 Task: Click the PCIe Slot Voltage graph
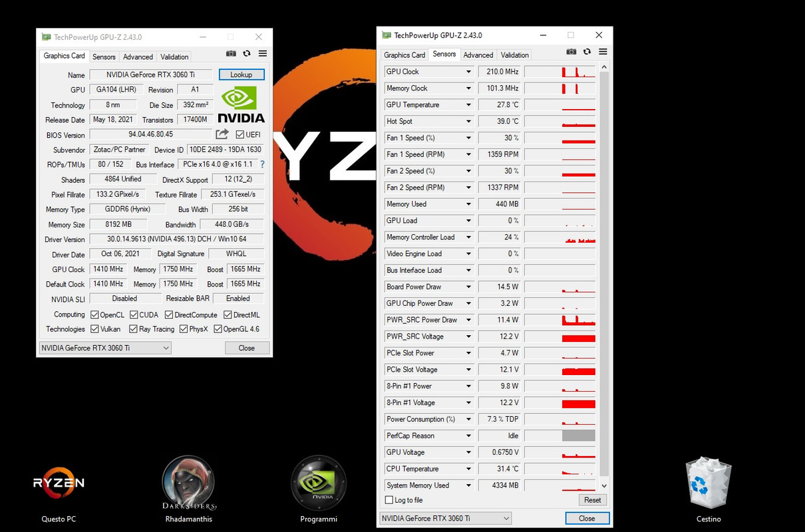[560, 370]
